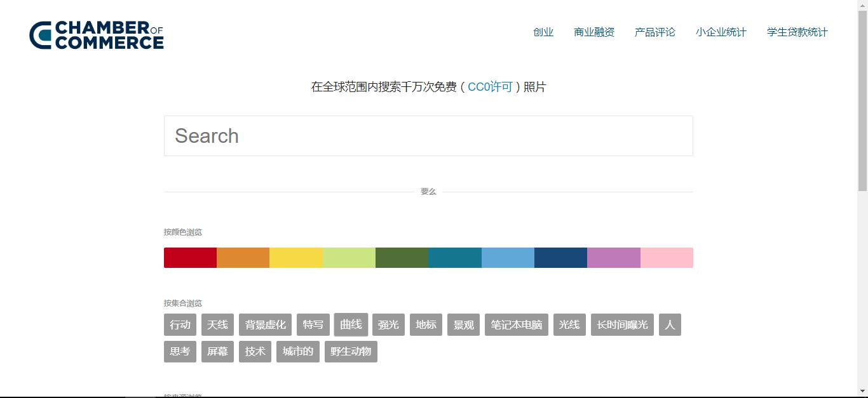Select the pink color swatch on far right
Image resolution: width=868 pixels, height=398 pixels.
click(x=667, y=257)
